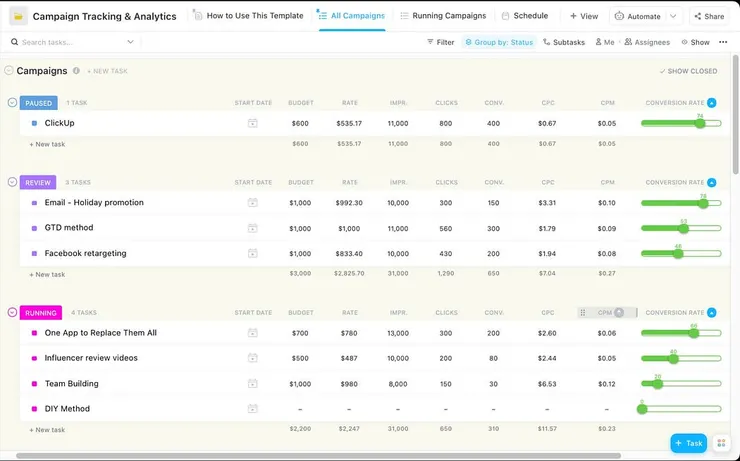Open Group by: Status dropdown
This screenshot has width=740, height=461.
[x=499, y=42]
